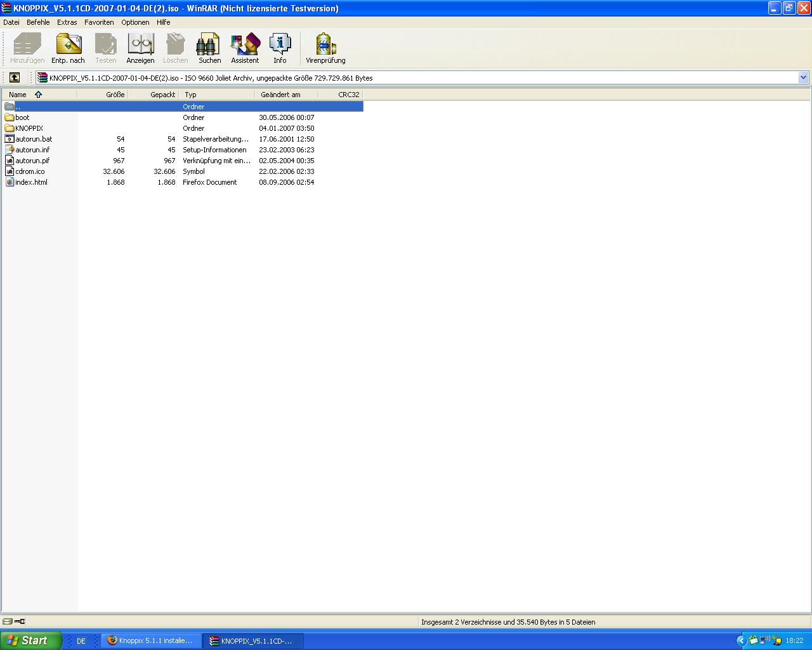Click autorun.bat file name
Viewport: 812px width, 650px height.
34,139
